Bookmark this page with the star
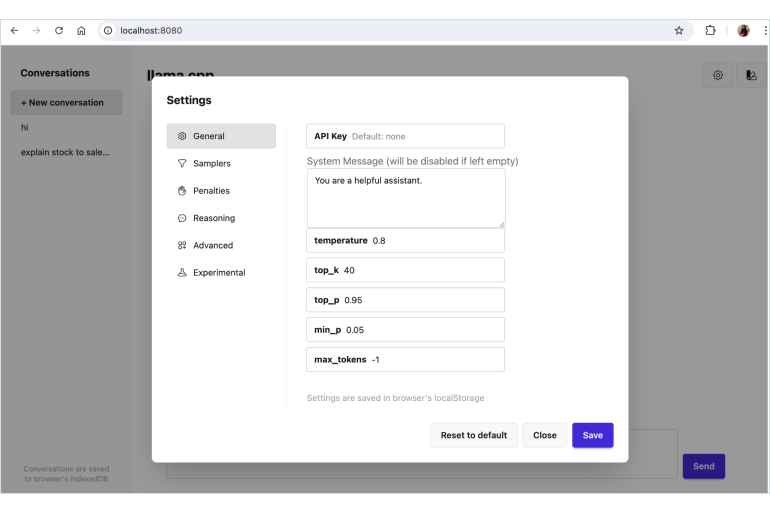This screenshot has height=515, width=770. 679,30
